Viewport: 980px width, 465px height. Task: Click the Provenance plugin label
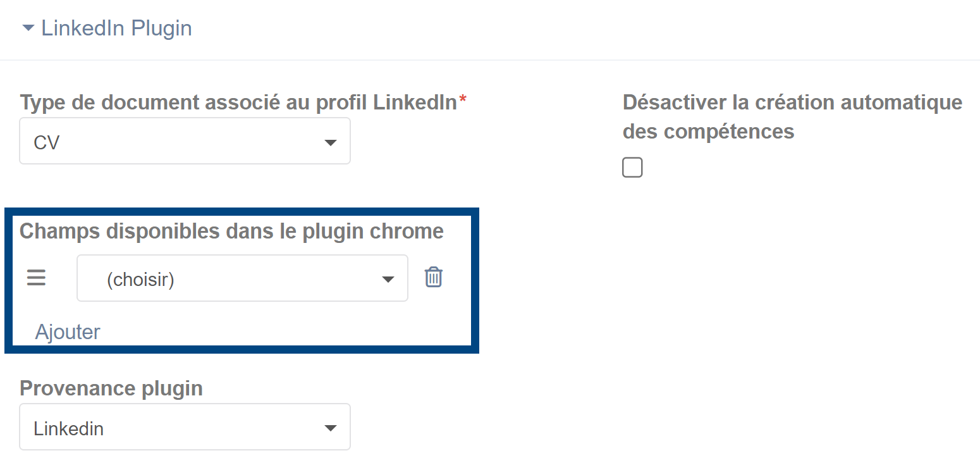click(x=111, y=388)
